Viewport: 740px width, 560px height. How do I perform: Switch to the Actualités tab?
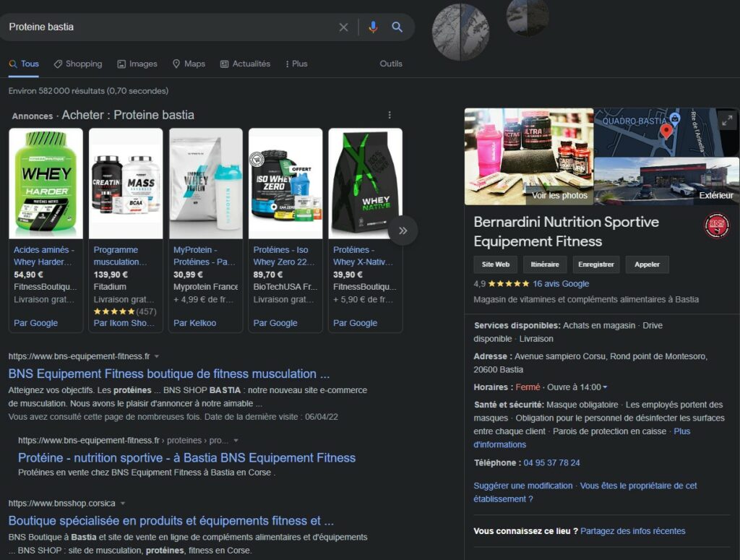[x=246, y=64]
